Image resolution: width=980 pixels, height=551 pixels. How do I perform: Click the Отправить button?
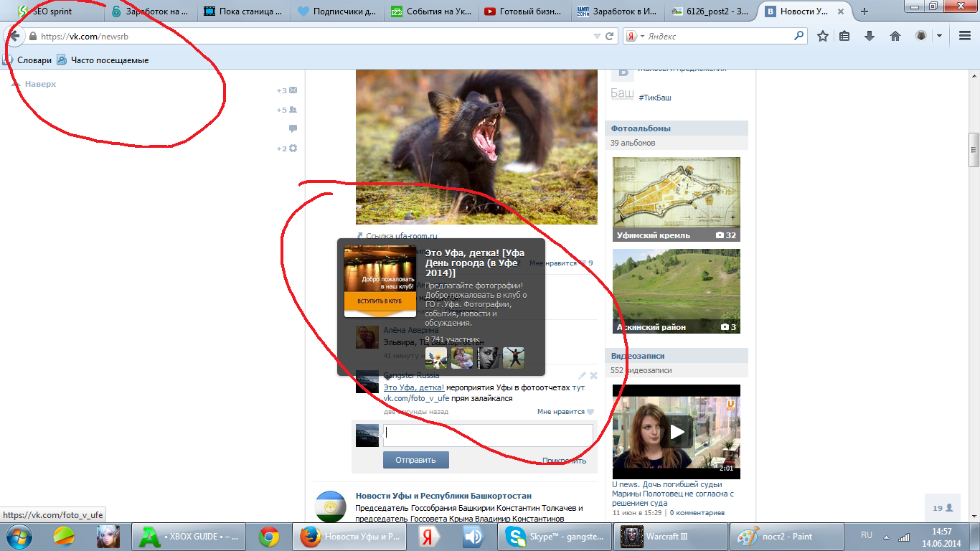[x=416, y=460]
